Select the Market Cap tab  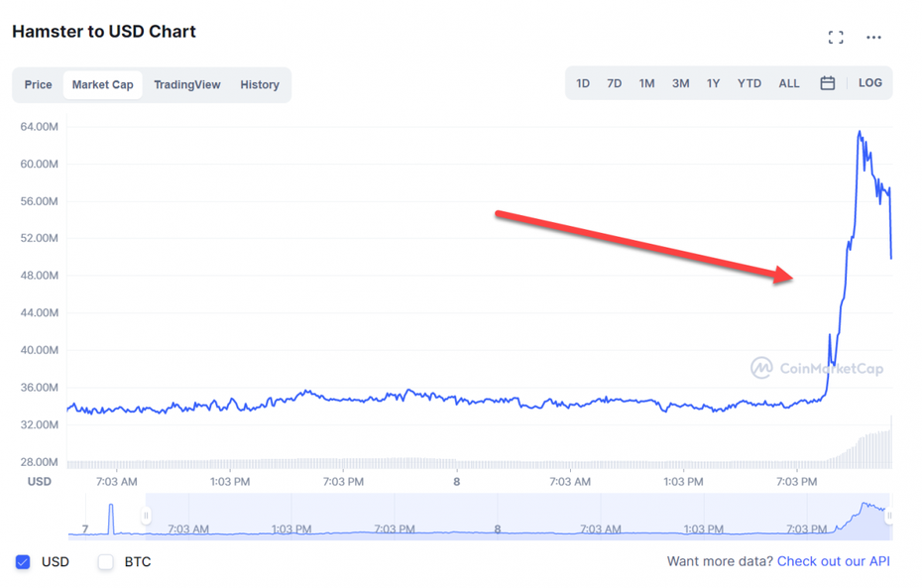pyautogui.click(x=103, y=84)
